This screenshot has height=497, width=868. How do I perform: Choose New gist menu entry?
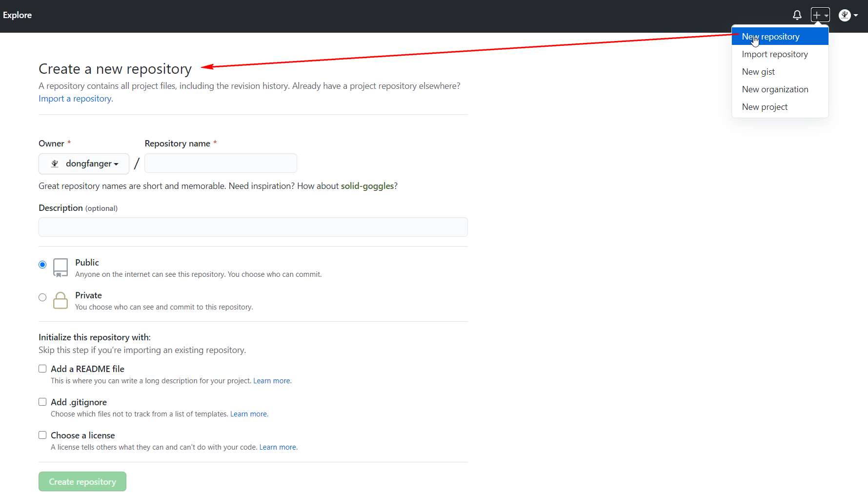pyautogui.click(x=780, y=72)
